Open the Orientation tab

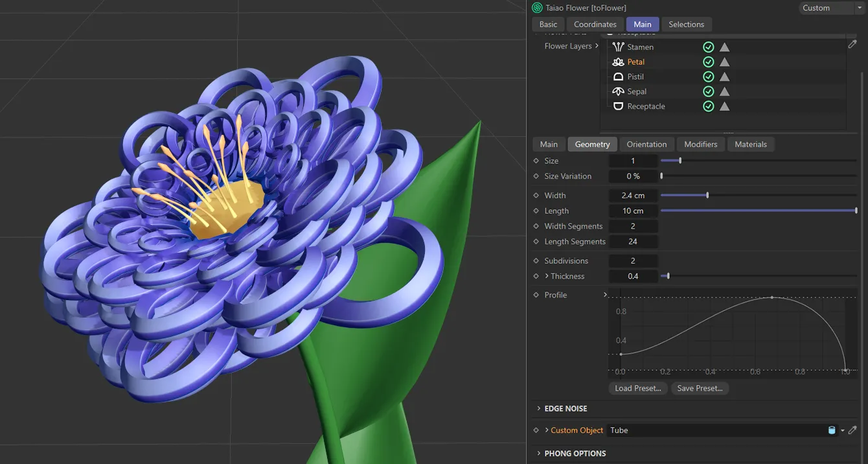646,144
